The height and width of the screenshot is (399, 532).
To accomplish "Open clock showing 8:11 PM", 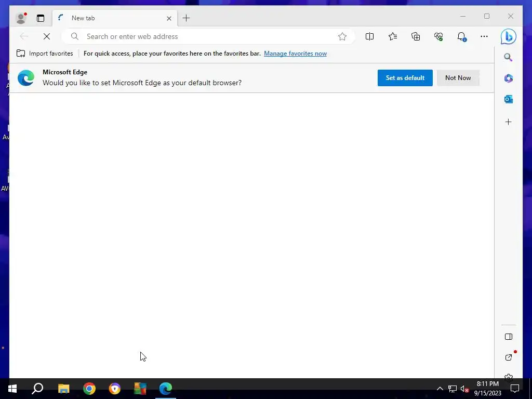I will point(487,389).
